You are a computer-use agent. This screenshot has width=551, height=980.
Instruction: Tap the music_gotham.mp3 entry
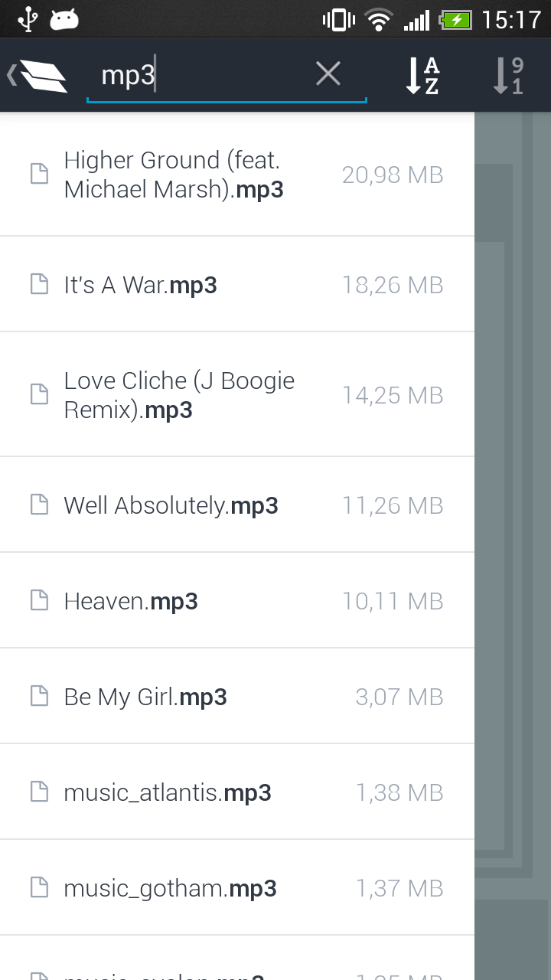click(170, 888)
